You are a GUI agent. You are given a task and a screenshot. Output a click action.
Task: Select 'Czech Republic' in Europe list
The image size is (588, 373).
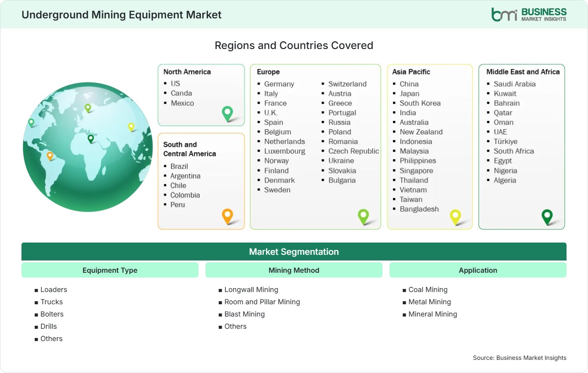point(354,151)
